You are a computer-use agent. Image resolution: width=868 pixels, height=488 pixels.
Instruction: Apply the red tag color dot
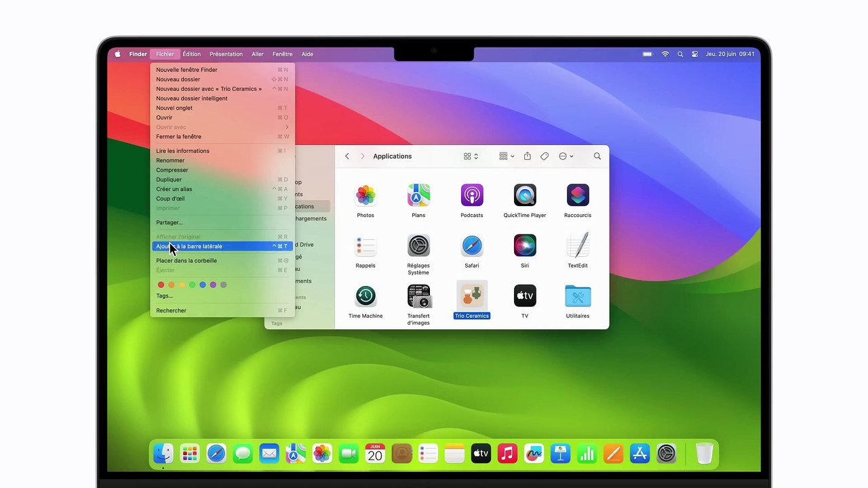pyautogui.click(x=161, y=285)
